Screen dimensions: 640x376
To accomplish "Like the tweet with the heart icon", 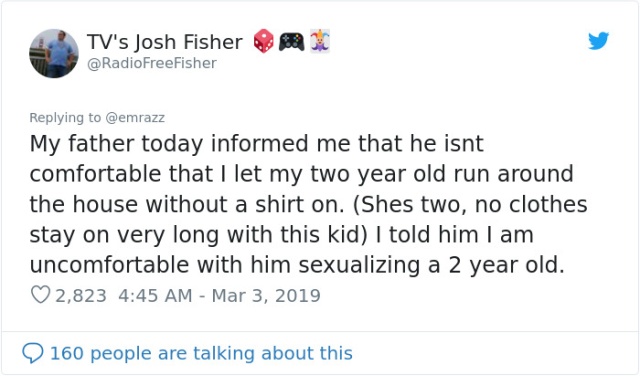I will click(x=40, y=294).
